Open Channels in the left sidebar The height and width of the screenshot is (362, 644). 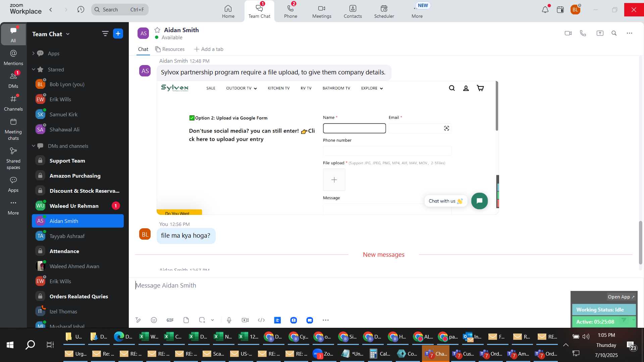(x=13, y=103)
